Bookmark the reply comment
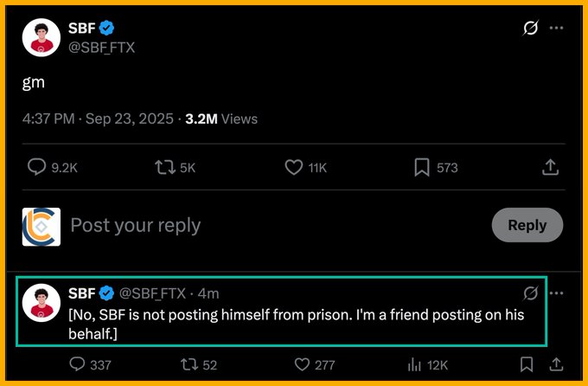 526,364
